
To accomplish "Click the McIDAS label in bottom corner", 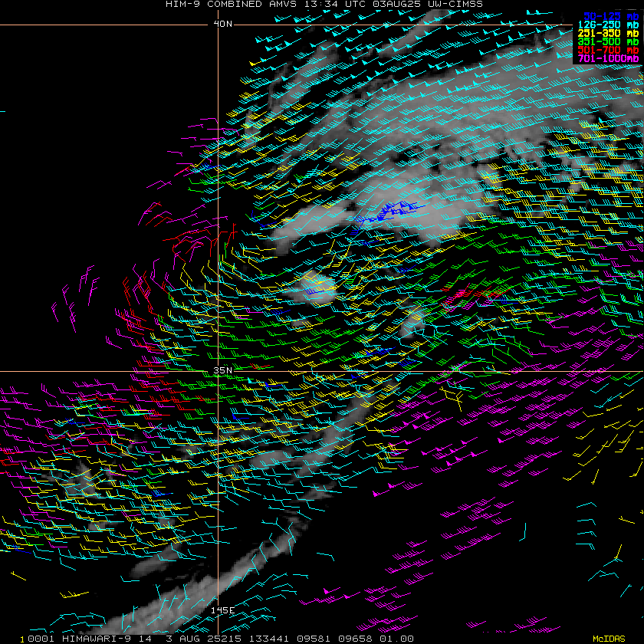I will (x=609, y=638).
